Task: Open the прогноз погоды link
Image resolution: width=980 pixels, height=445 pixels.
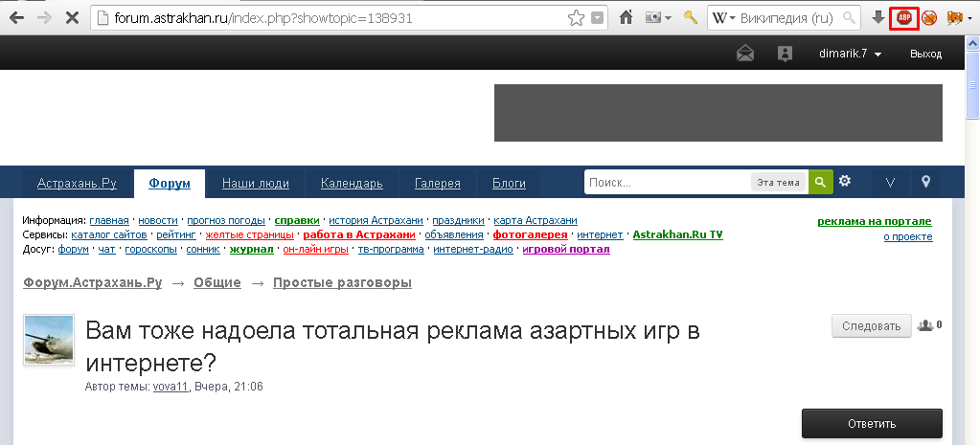Action: (x=226, y=220)
